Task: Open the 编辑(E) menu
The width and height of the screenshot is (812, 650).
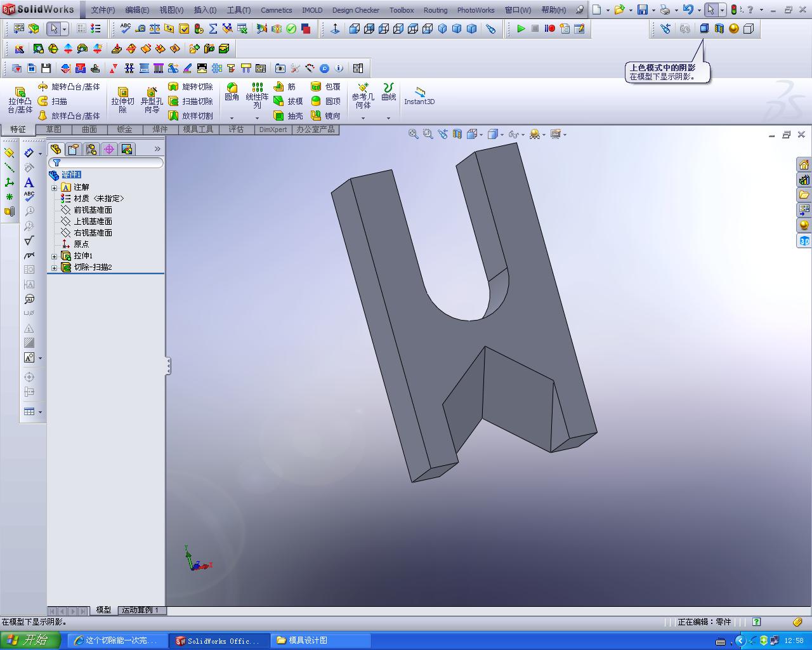Action: 137,10
